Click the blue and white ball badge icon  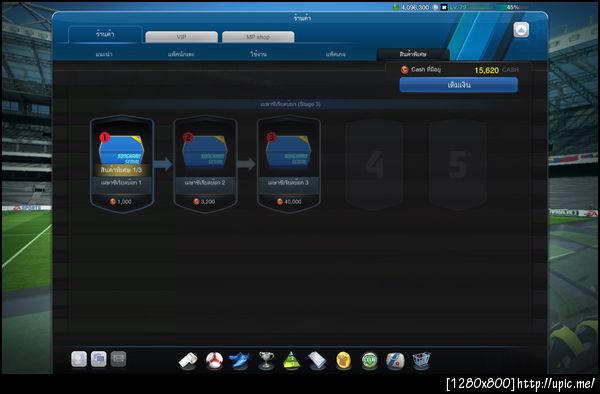(x=395, y=361)
